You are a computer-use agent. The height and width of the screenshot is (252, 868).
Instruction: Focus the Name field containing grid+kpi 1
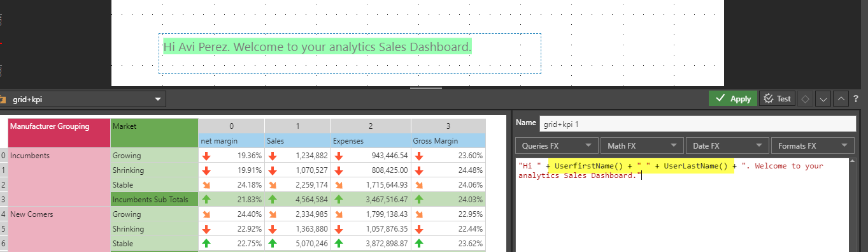(698, 123)
